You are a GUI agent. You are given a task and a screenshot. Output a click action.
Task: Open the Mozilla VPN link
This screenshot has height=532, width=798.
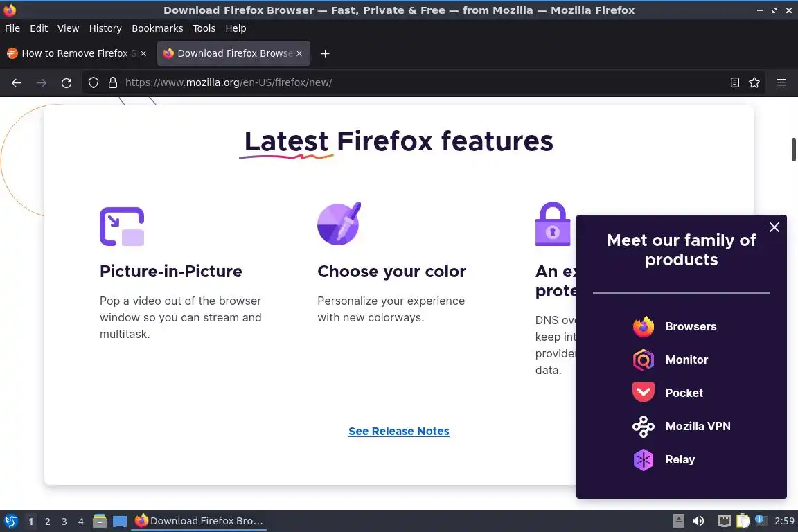point(698,426)
